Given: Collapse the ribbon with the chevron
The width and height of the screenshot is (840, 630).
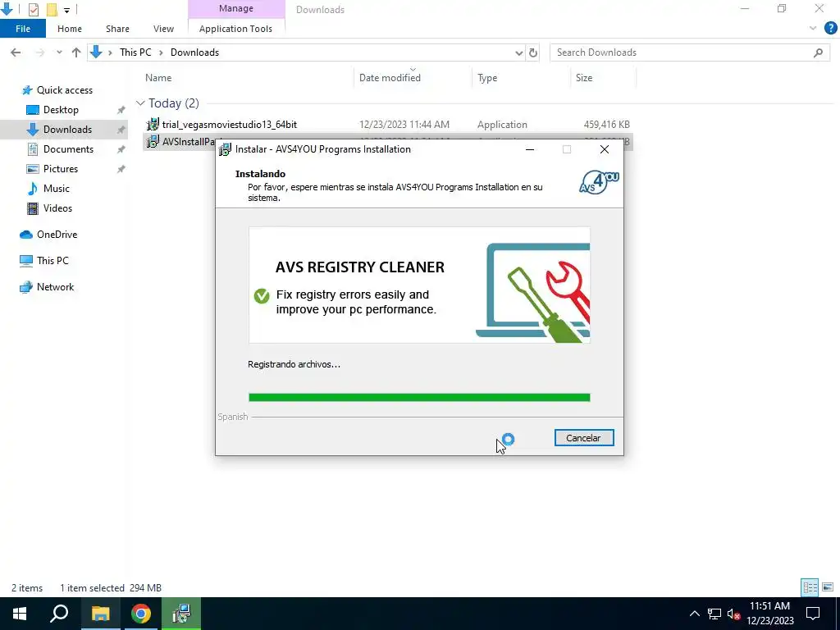Looking at the screenshot, I should (x=813, y=29).
